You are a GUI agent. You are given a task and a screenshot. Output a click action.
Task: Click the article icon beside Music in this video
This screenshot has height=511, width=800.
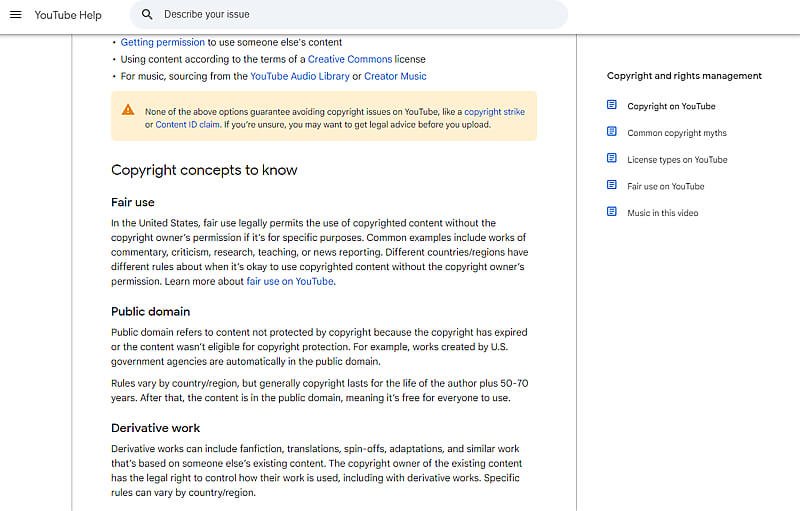point(612,212)
